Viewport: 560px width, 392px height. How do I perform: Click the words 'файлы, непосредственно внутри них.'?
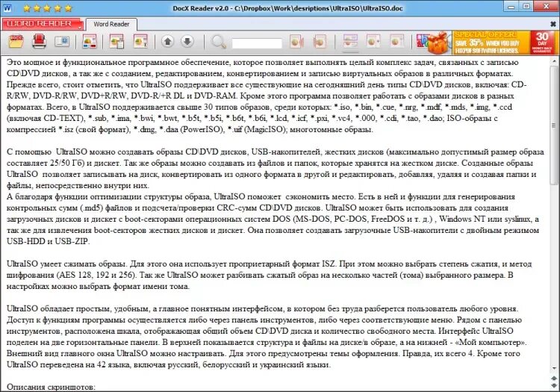tap(78, 186)
